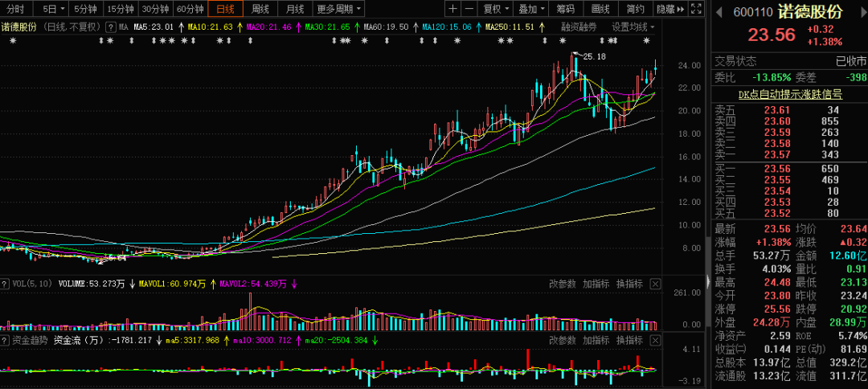The width and height of the screenshot is (868, 389).
Task: Click 加指标 in the 资金趋势 panel
Action: 596,340
